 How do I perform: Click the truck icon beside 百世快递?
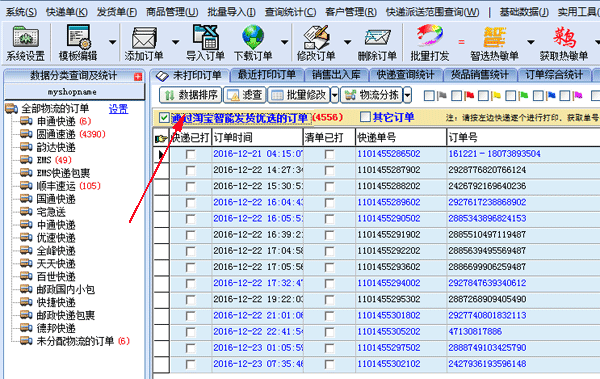pos(26,276)
